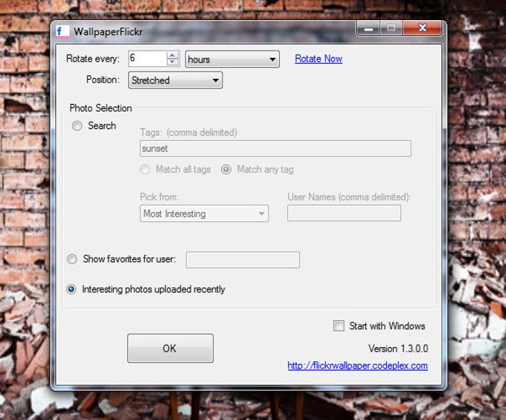Click the Photo Selection group label
This screenshot has height=420, width=506.
(x=100, y=108)
